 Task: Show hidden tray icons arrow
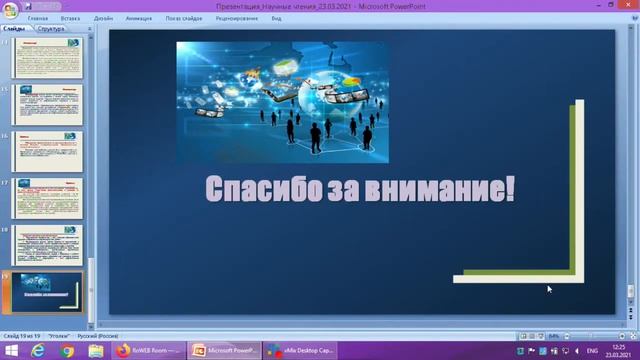point(577,351)
